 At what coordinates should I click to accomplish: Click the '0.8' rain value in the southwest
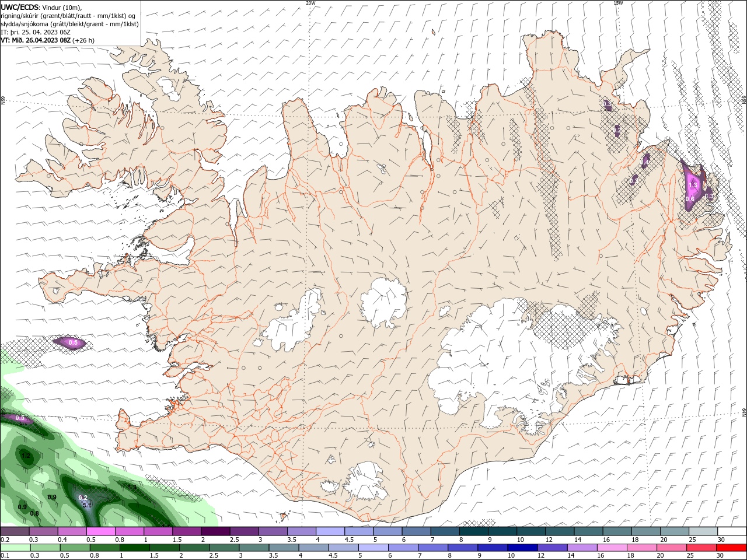click(34, 513)
